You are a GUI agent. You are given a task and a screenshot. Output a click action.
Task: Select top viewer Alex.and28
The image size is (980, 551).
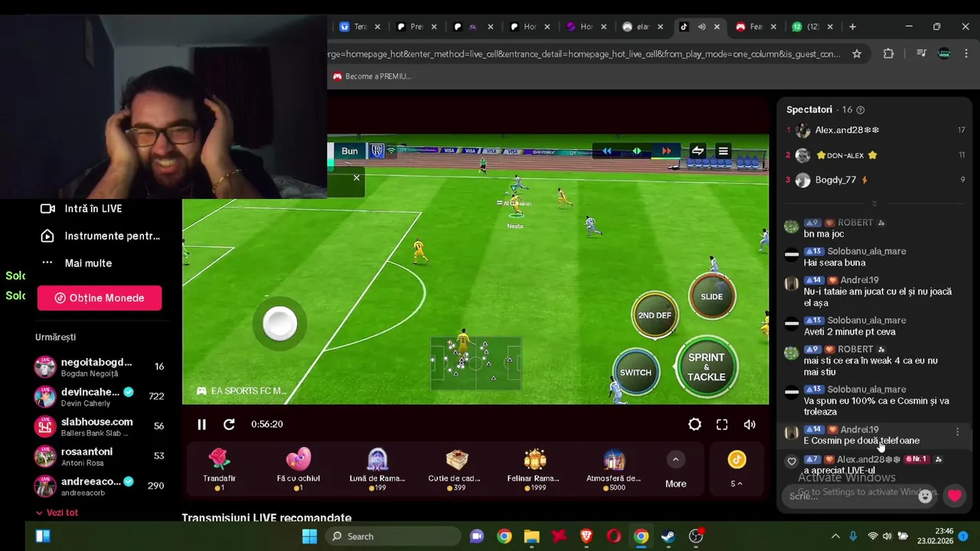click(x=875, y=130)
